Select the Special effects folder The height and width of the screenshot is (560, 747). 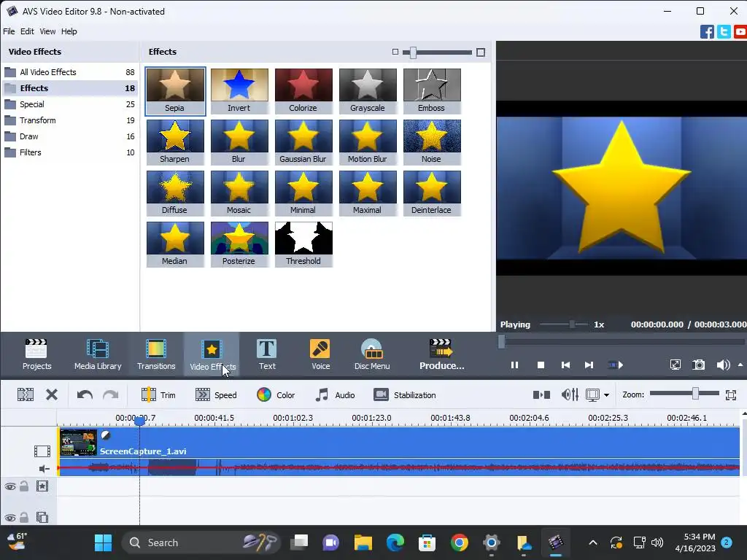click(69, 104)
